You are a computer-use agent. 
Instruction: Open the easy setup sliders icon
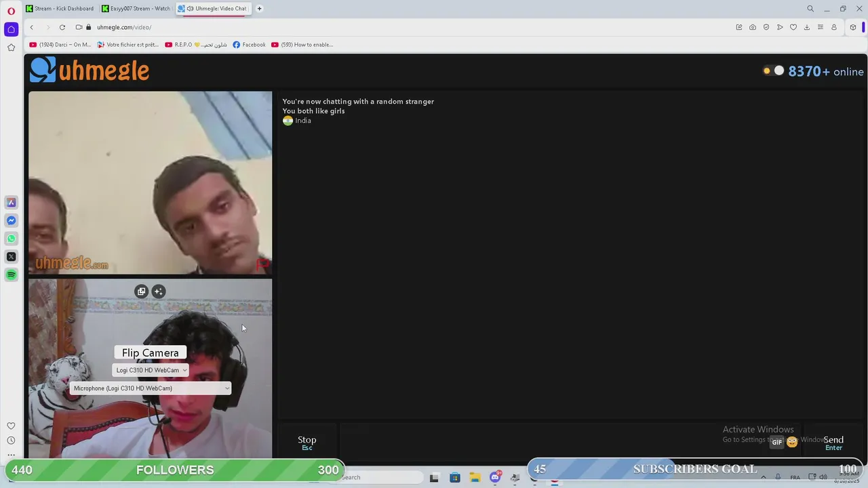(821, 27)
